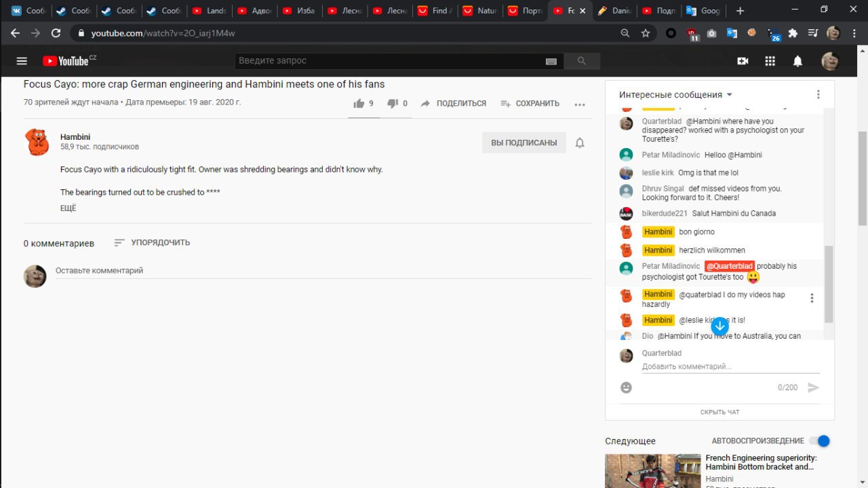Click chat author "Dhruv Singal"
This screenshot has height=488, width=868.
click(663, 189)
